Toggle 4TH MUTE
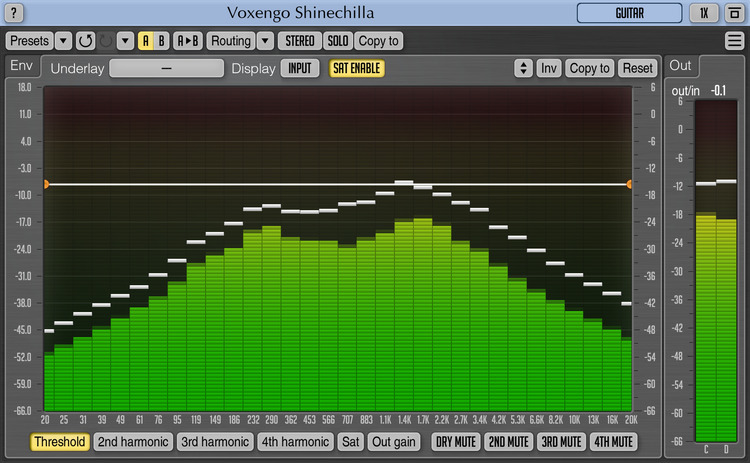This screenshot has width=750, height=463. tap(614, 441)
